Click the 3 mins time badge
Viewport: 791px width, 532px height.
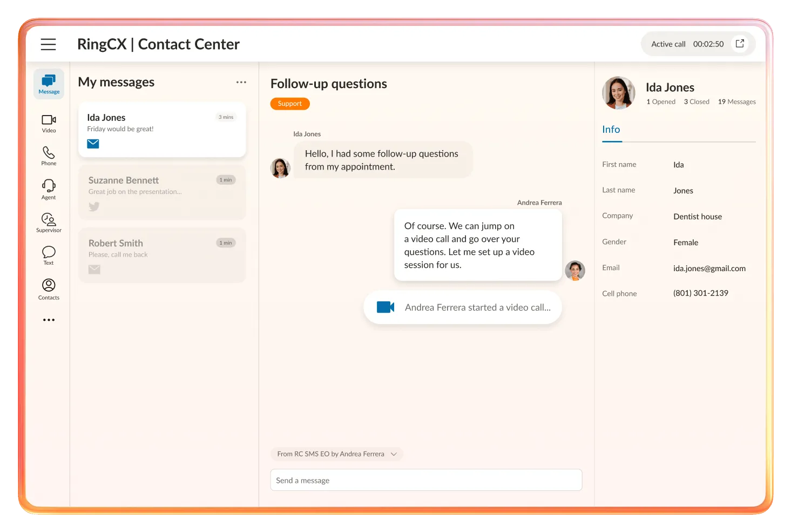[226, 117]
